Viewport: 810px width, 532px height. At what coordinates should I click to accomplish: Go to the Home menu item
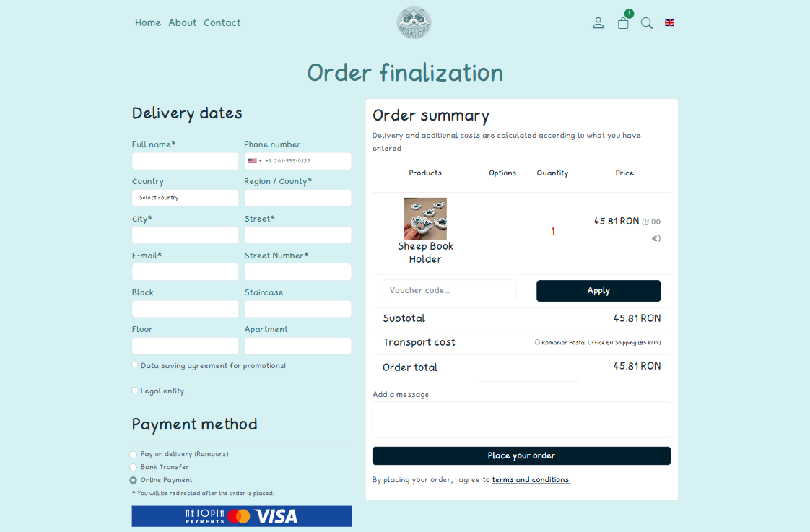click(148, 23)
